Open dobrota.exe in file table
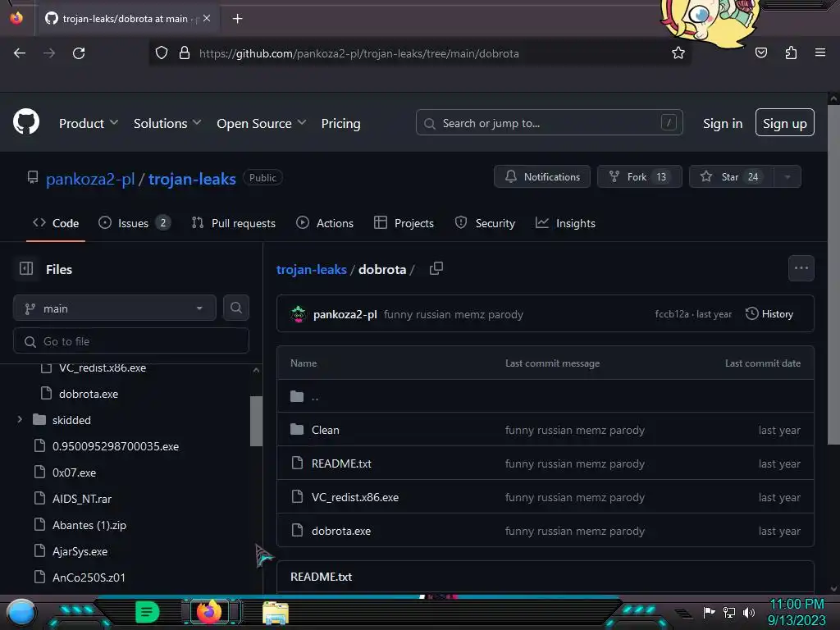The height and width of the screenshot is (630, 840). point(341,531)
